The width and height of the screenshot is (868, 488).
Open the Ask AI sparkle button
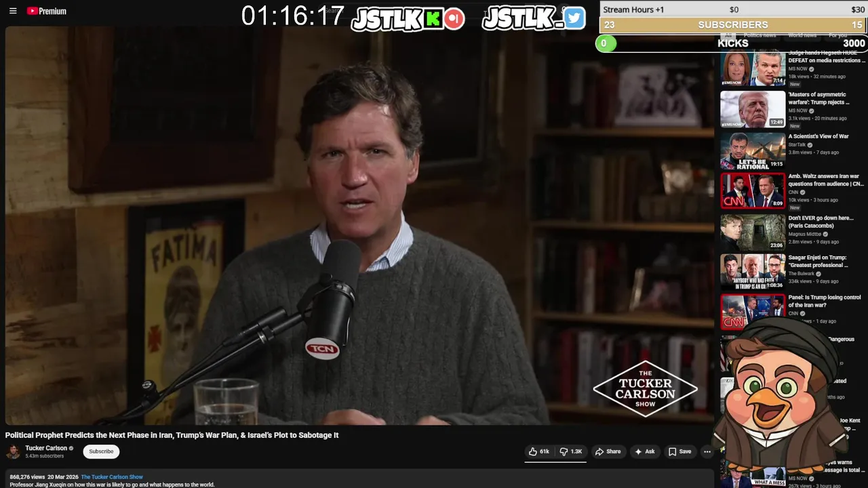(644, 451)
